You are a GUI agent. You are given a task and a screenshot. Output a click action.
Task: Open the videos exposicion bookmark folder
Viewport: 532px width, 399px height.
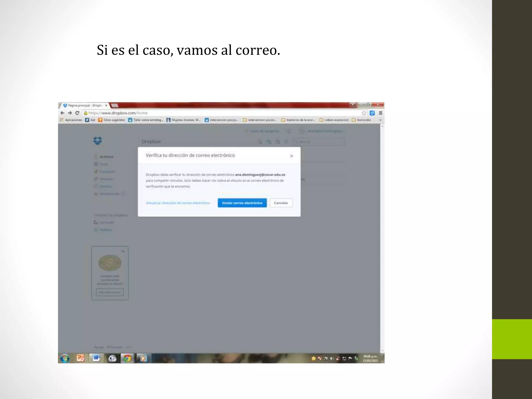(334, 120)
